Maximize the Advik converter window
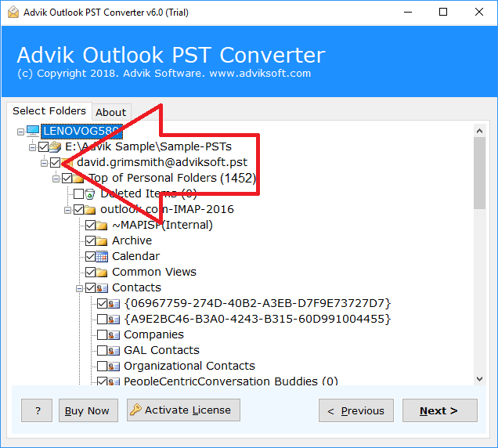498x448 pixels. [x=443, y=12]
